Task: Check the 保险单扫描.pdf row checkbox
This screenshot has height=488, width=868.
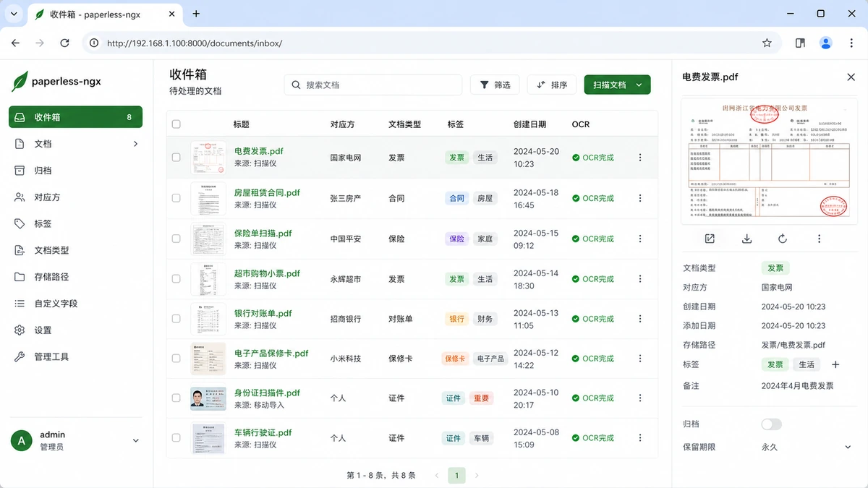Action: tap(176, 239)
